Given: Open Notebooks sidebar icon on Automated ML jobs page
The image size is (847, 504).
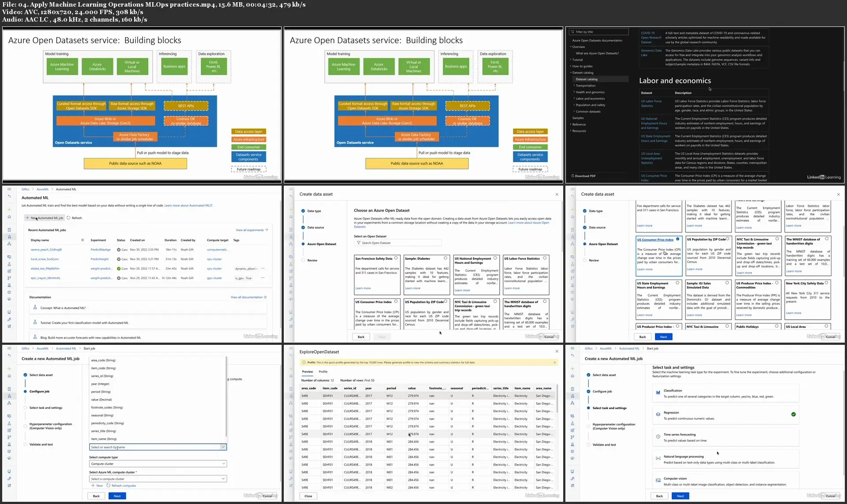Looking at the screenshot, I should coord(9,230).
